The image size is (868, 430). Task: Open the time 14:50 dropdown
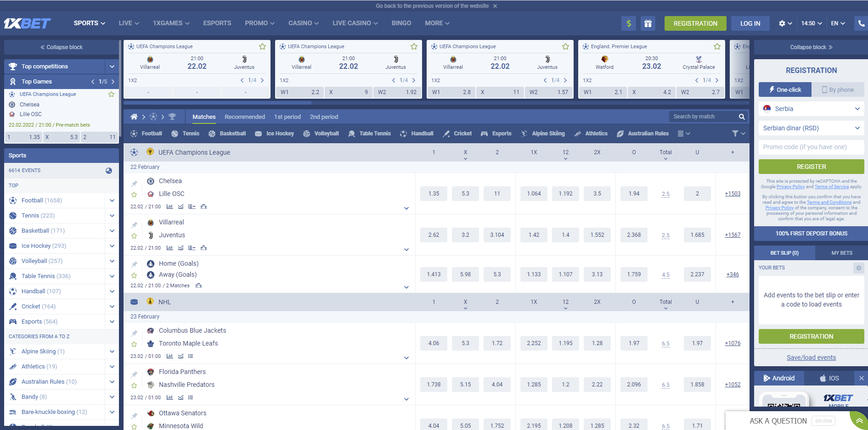point(812,23)
